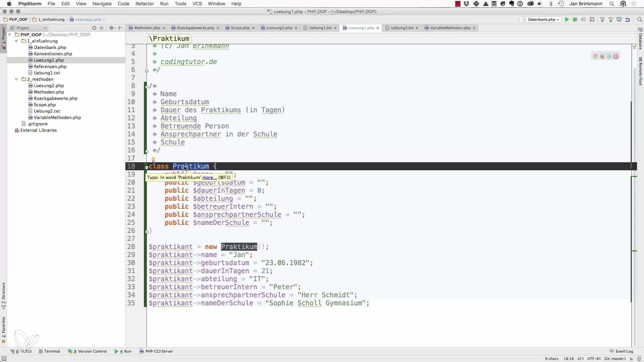The height and width of the screenshot is (362, 644).
Task: Close the Methoden.php editor tab
Action: 164,28
